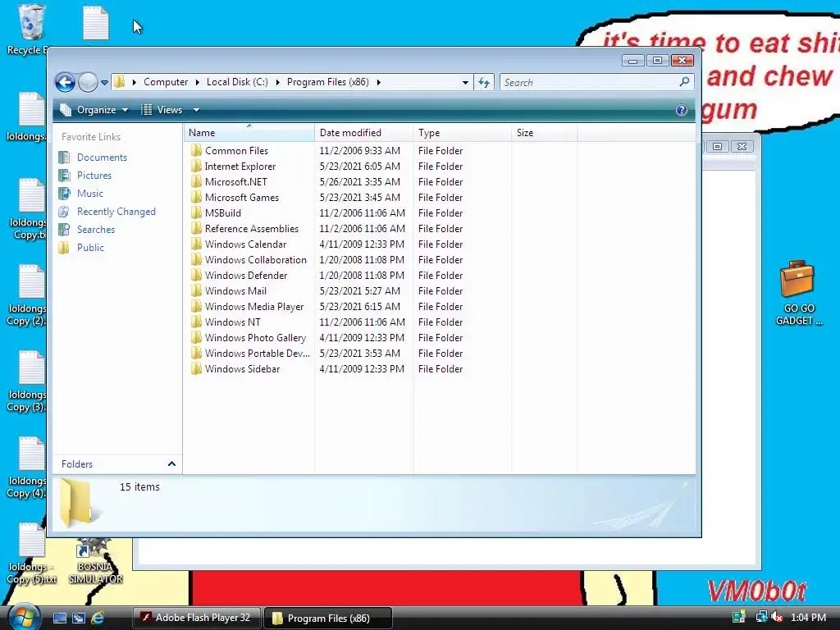
Task: Launch Internet Explorer from quick launch
Action: point(98,618)
